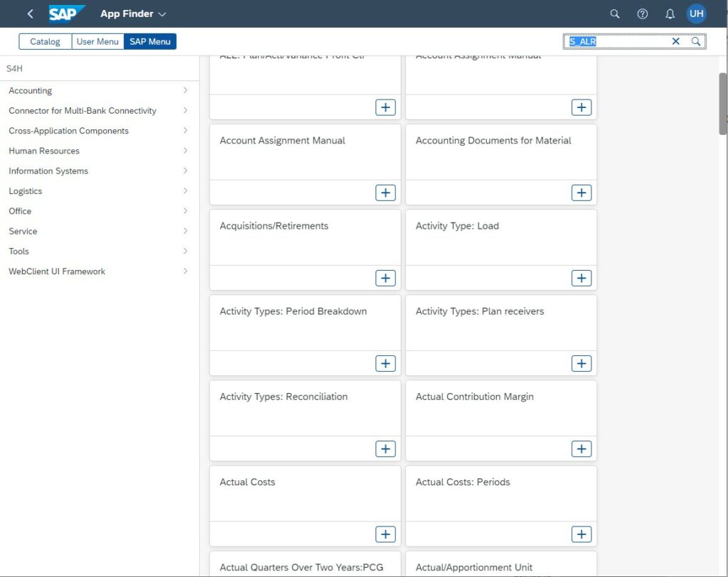Open the help question mark icon
Viewport: 728px width, 577px height.
(x=642, y=14)
